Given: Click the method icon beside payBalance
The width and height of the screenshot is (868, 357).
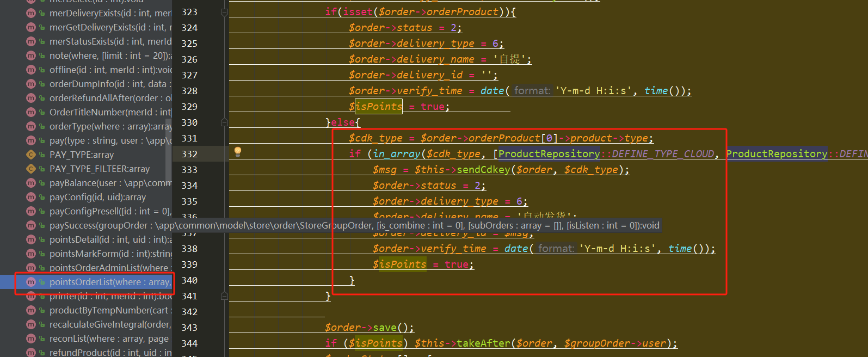Looking at the screenshot, I should (31, 183).
